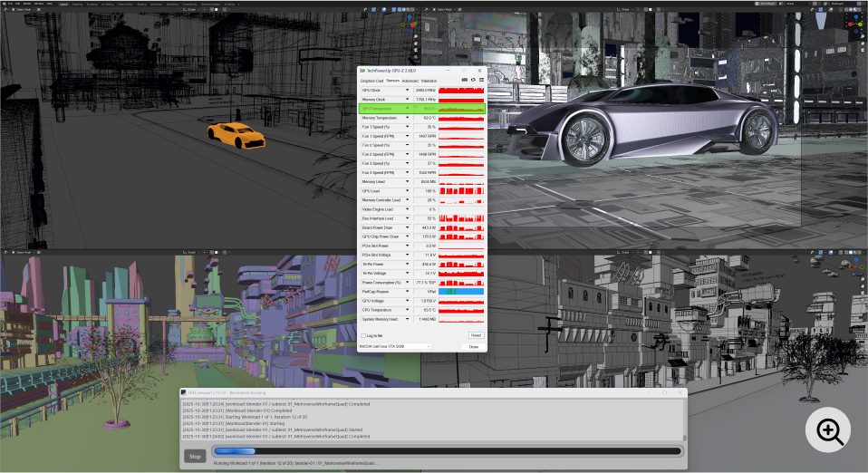Enable the Log to file checkbox
Viewport: 868px width, 473px height.
(364, 335)
